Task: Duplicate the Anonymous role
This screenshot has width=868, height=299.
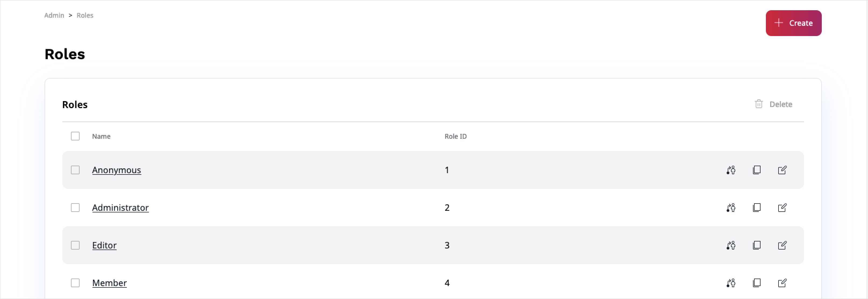Action: 756,170
